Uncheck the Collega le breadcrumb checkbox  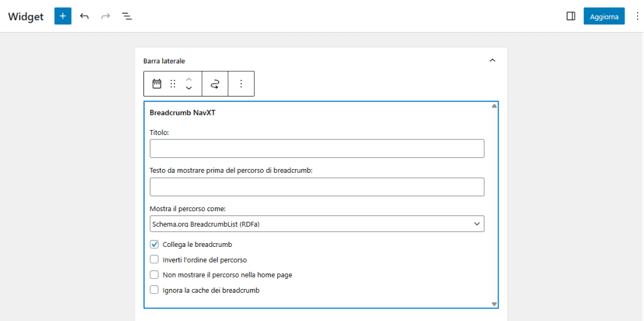[x=154, y=244]
